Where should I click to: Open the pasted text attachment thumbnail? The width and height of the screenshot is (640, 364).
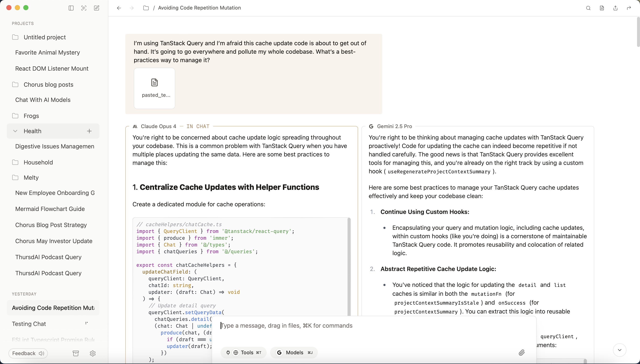pyautogui.click(x=154, y=88)
